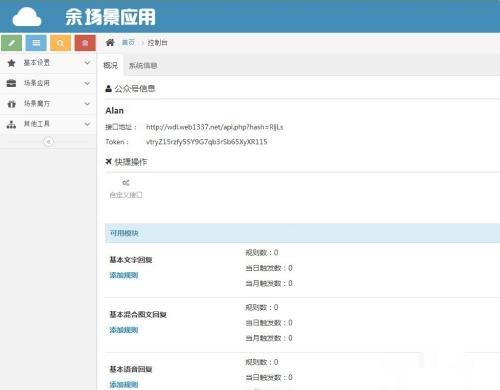500x390 pixels.
Task: Click 当月触发数 in the 基本文字回复 row
Action: point(269,283)
